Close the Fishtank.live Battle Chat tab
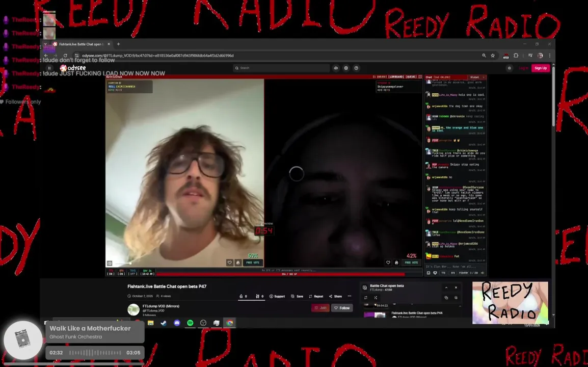 (x=109, y=44)
